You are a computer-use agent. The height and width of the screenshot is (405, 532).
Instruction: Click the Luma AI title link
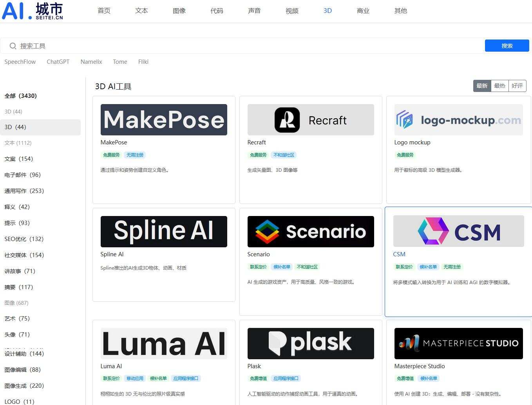111,366
